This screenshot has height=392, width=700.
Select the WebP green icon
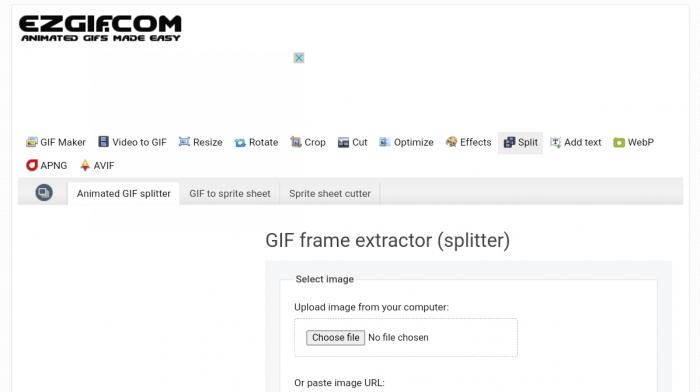pos(619,142)
